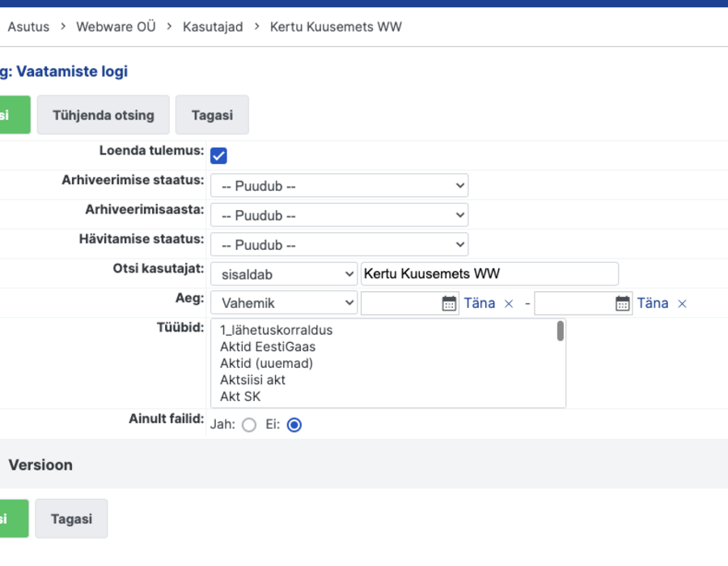Set end date to Täna

[x=653, y=303]
